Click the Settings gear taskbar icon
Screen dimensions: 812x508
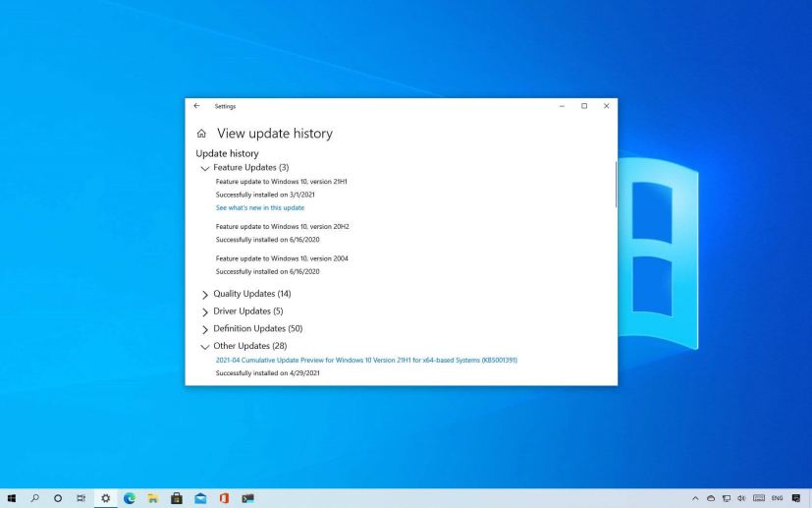point(106,498)
